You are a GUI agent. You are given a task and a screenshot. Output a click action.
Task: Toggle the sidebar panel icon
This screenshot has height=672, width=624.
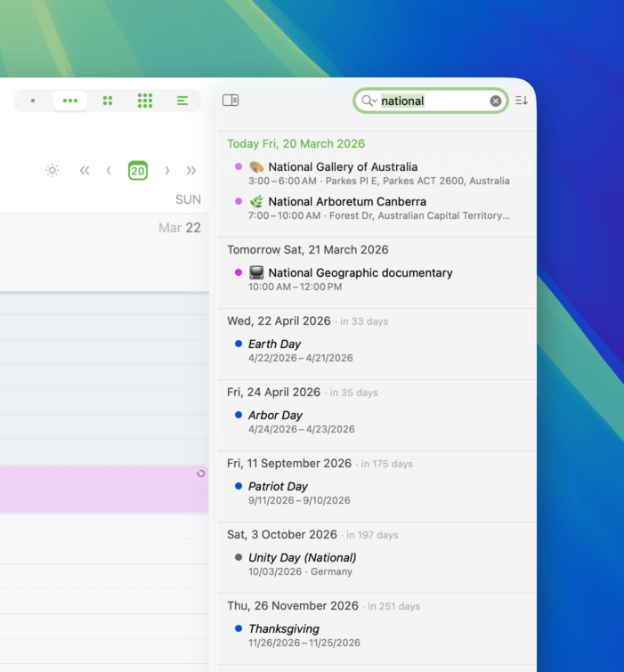pos(231,101)
